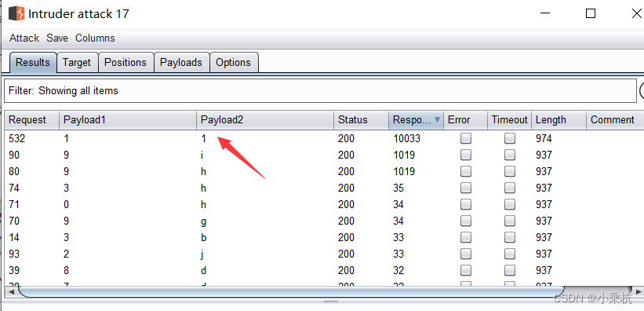The image size is (644, 311).
Task: Click response time value 35
Action: coord(398,188)
